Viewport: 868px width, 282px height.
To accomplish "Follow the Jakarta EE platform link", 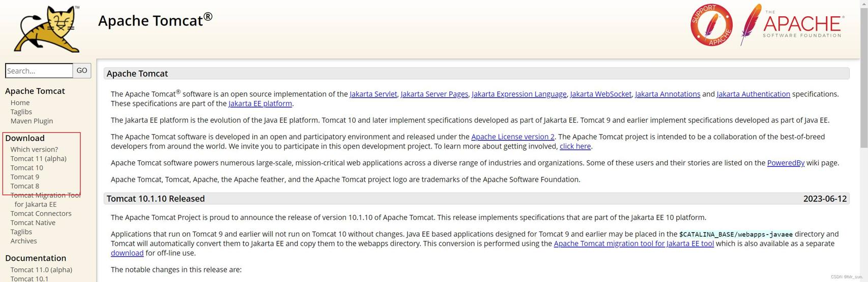I will point(260,104).
